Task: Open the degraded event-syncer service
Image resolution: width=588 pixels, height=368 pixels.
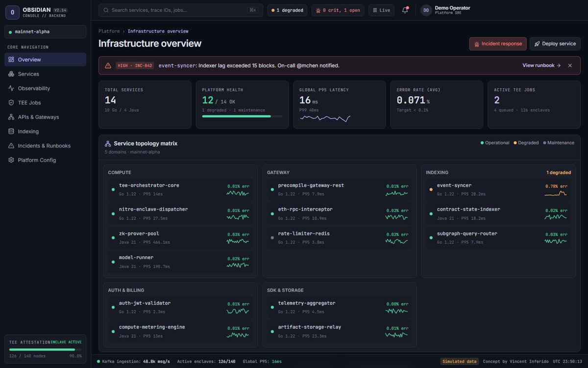Action: tap(498, 189)
